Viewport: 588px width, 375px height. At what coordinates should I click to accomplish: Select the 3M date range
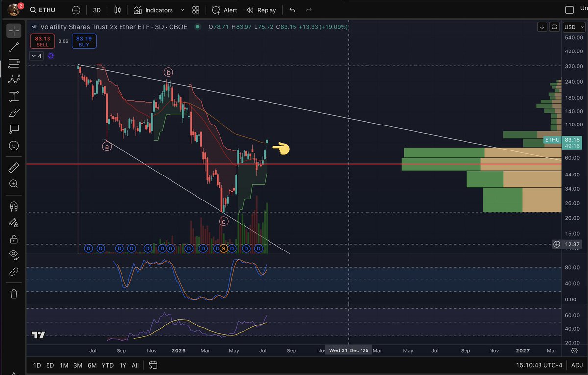coord(77,365)
